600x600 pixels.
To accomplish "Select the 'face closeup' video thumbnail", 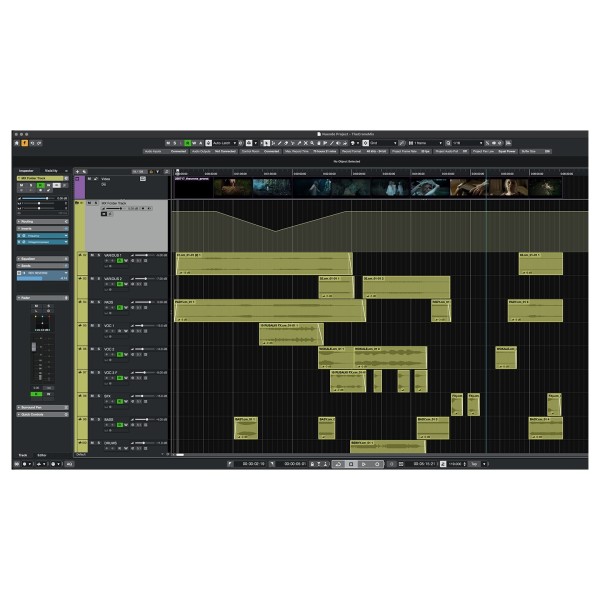I will pos(508,188).
